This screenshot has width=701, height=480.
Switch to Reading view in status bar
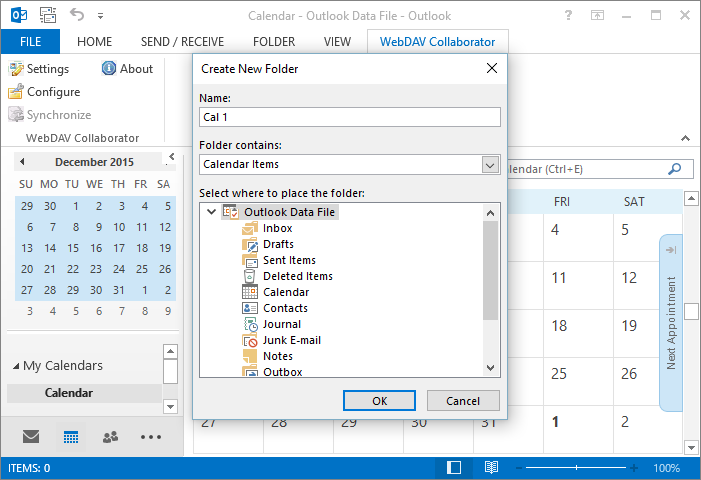(x=491, y=467)
